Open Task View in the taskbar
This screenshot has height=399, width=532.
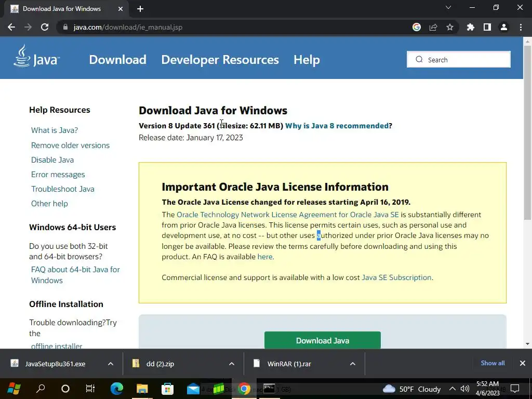(90, 389)
